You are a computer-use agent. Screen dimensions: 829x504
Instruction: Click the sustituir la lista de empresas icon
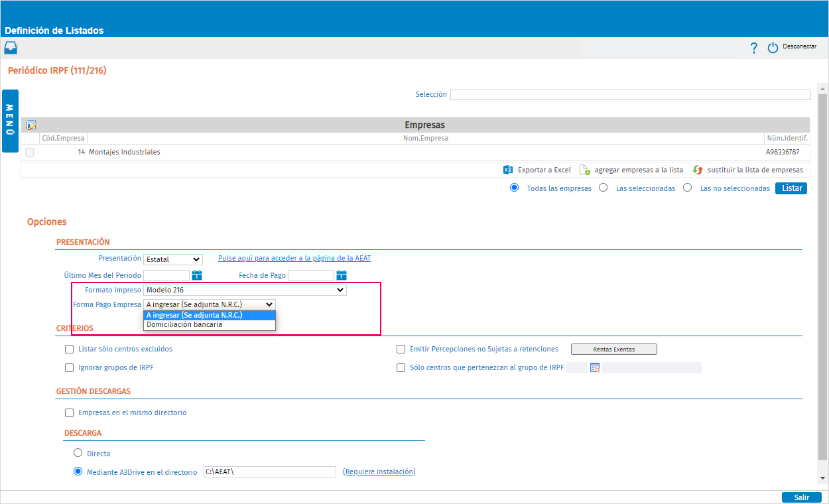pos(697,170)
